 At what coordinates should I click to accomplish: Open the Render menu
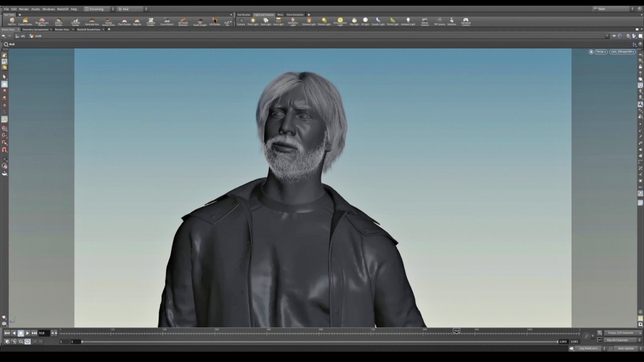(x=24, y=9)
